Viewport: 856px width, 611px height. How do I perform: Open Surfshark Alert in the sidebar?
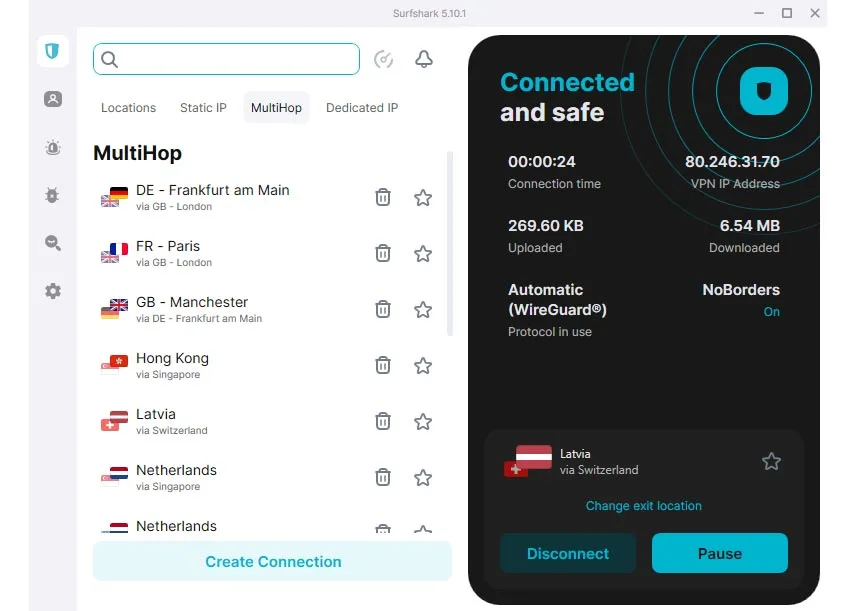click(x=52, y=147)
